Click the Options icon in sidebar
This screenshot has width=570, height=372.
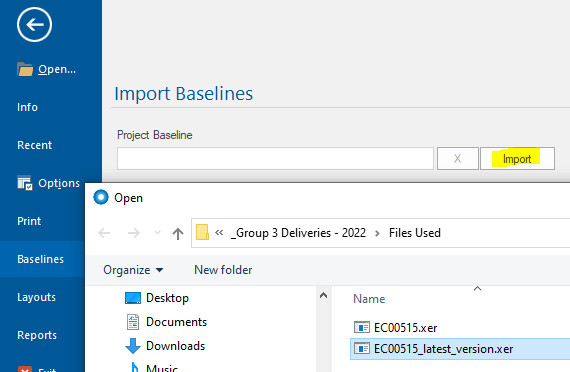[x=25, y=183]
